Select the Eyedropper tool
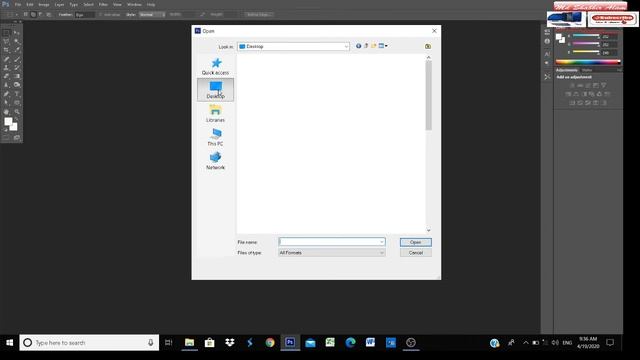This screenshot has height=360, width=640. click(x=17, y=50)
